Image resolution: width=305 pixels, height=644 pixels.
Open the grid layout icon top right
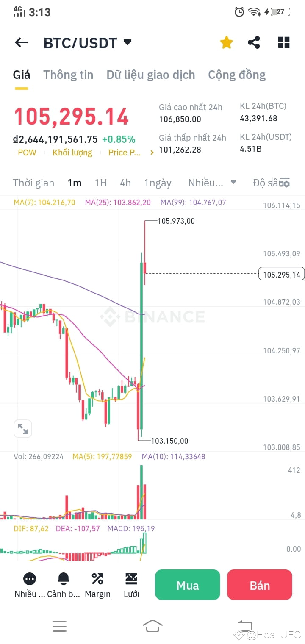coord(283,42)
